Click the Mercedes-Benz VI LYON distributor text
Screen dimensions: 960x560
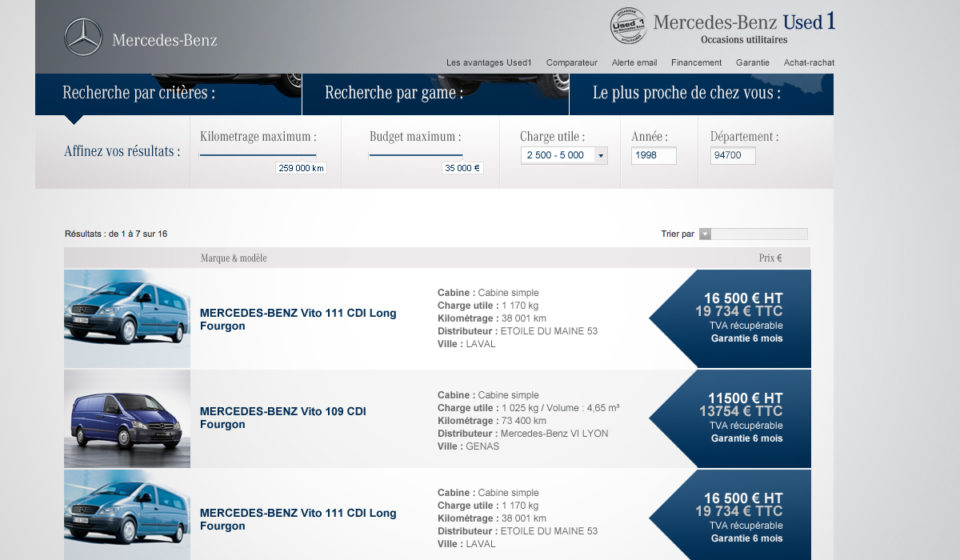554,433
